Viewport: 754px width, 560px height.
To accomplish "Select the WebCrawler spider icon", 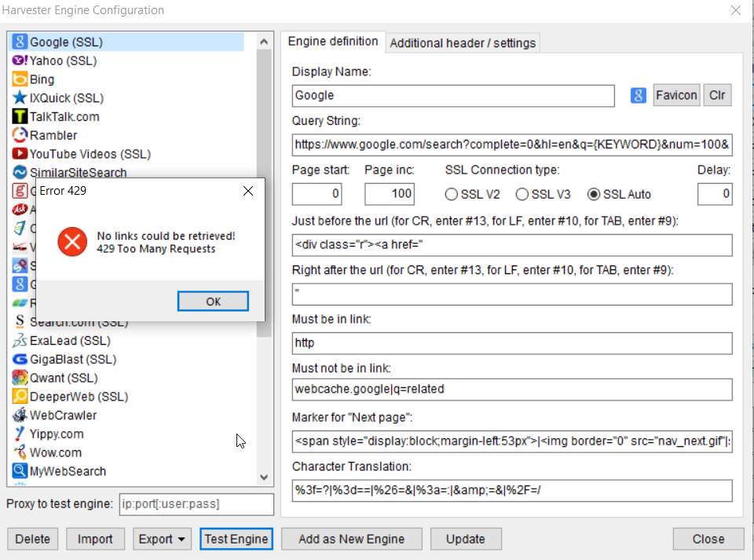I will [x=19, y=415].
